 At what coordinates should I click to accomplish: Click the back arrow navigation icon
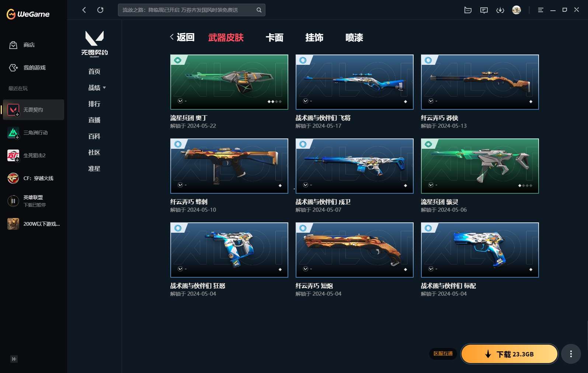coord(84,10)
